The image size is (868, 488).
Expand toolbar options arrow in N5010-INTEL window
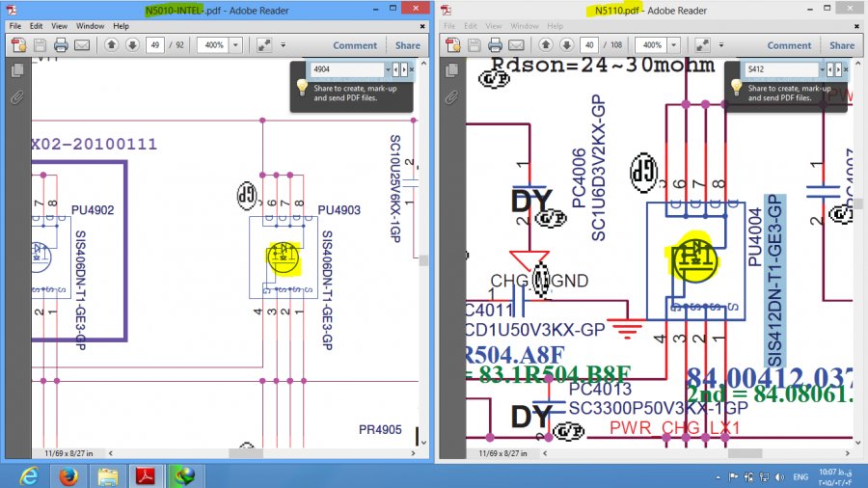click(283, 44)
